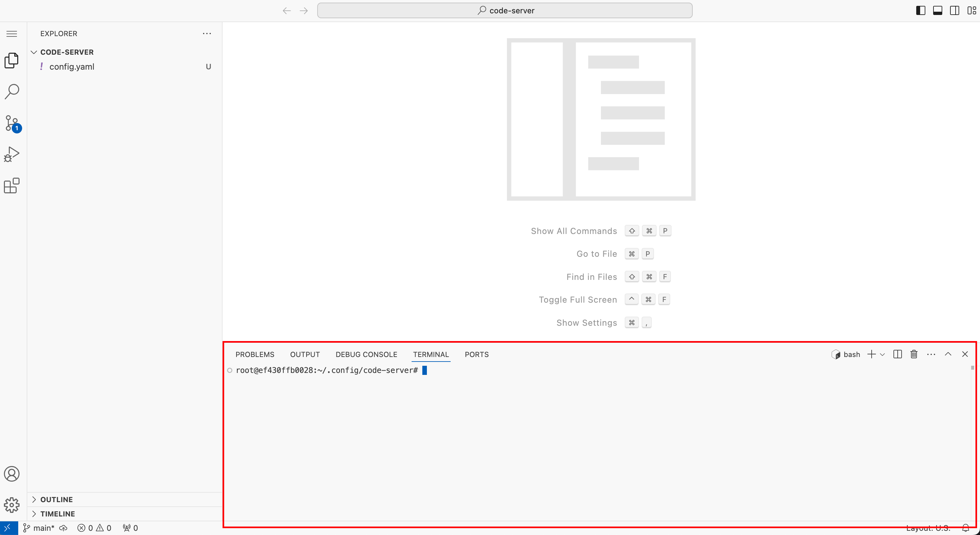Screen dimensions: 980x535
Task: Open the Run and Debug view
Action: pos(12,155)
